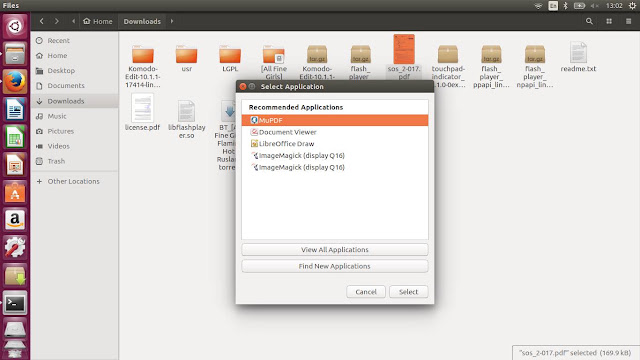Screen dimensions: 640x360
Task: Select the readme.txt file
Action: click(x=578, y=57)
